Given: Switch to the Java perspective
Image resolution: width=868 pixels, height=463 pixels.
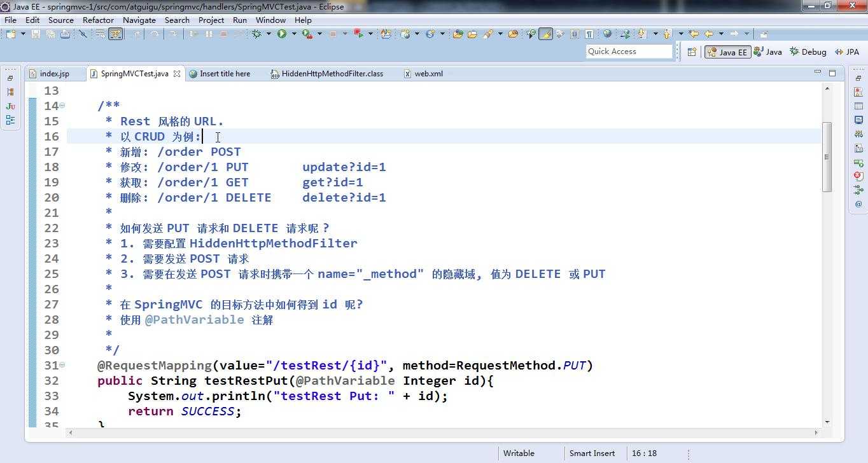Looking at the screenshot, I should click(x=768, y=52).
